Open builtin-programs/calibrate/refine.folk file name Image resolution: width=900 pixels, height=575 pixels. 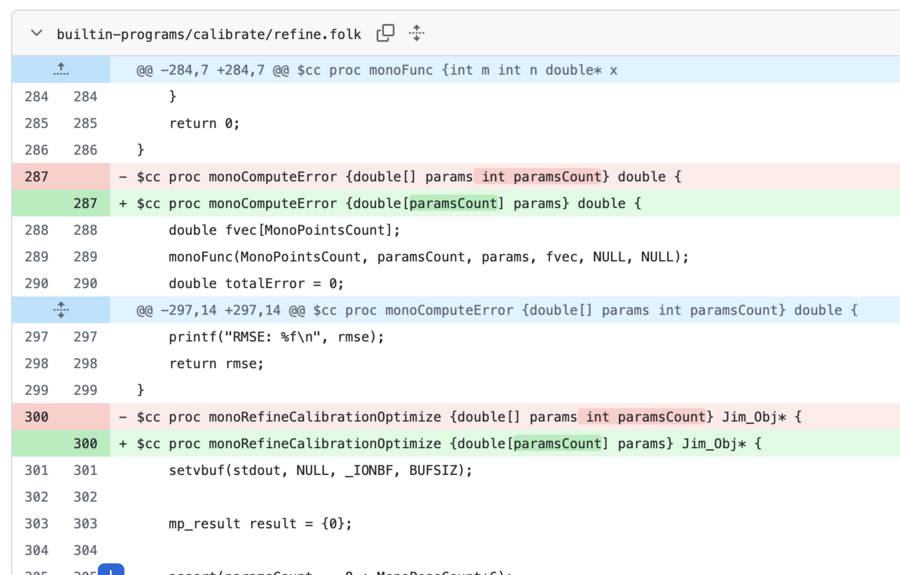click(x=209, y=34)
